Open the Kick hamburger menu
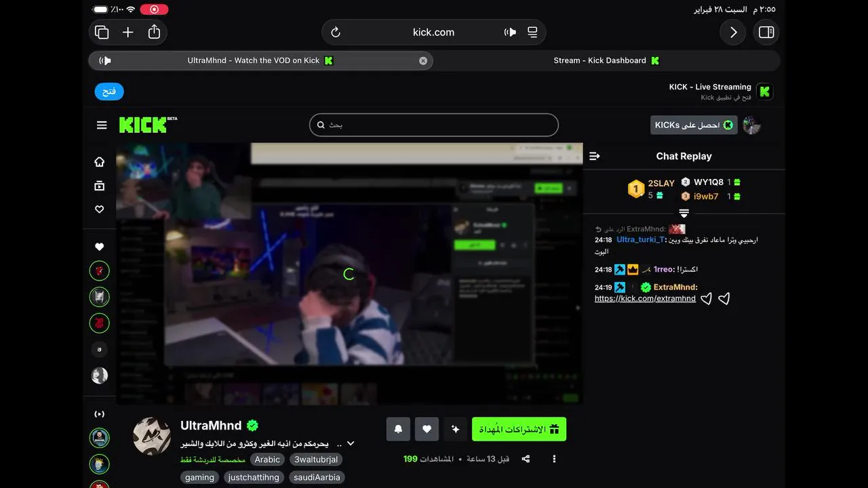 [102, 125]
